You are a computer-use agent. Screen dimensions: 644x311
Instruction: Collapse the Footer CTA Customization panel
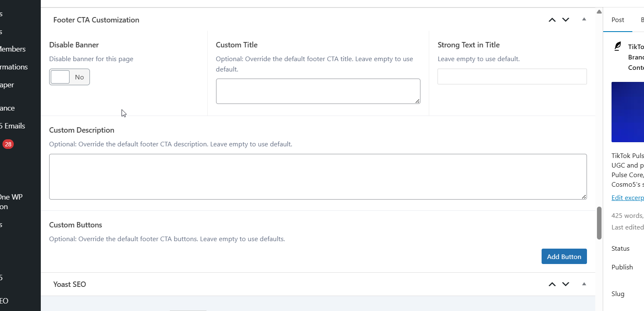[584, 20]
